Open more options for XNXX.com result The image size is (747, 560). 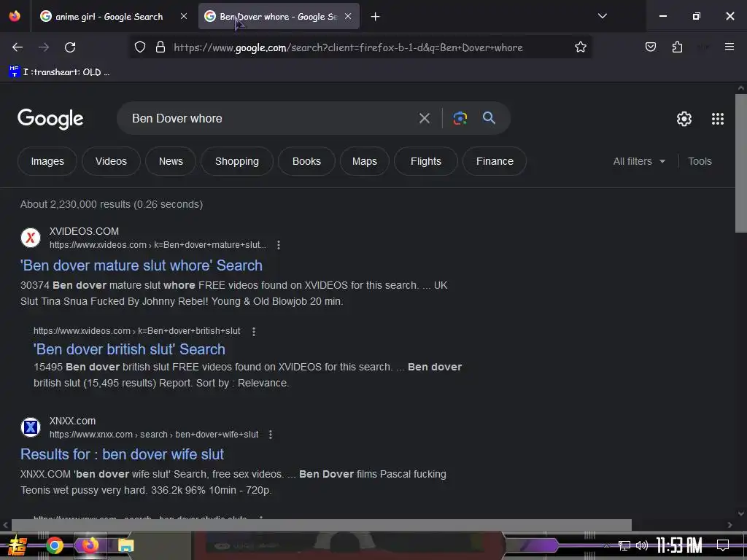click(271, 435)
